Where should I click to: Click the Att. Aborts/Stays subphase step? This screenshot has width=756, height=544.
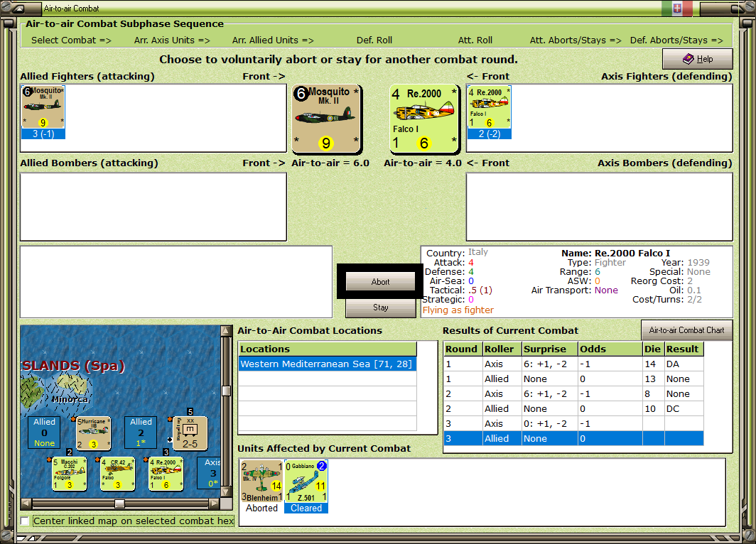pyautogui.click(x=576, y=40)
